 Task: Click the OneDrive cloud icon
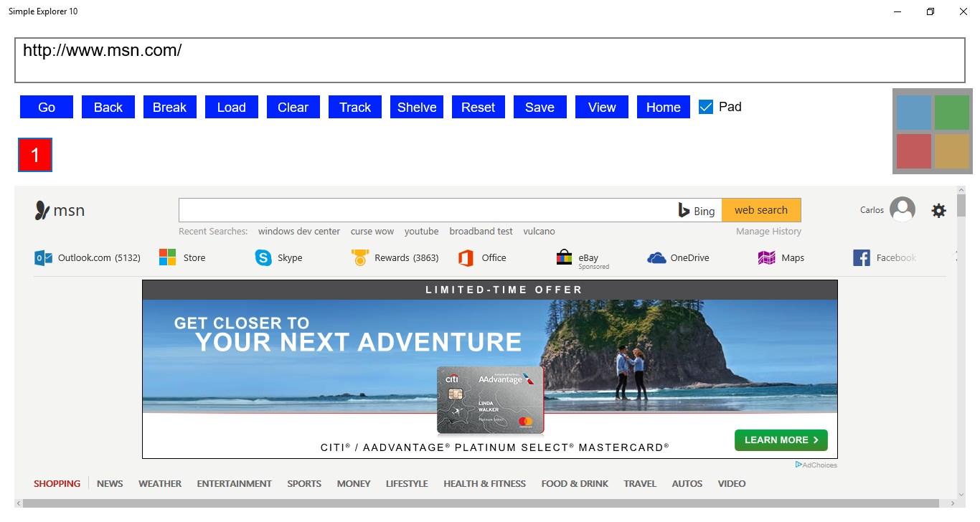click(x=656, y=258)
